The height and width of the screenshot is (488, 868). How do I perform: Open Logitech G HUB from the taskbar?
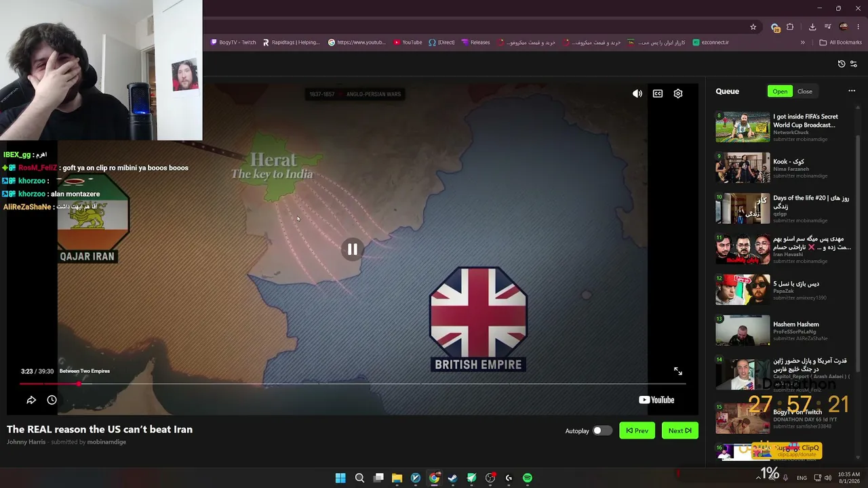click(509, 478)
